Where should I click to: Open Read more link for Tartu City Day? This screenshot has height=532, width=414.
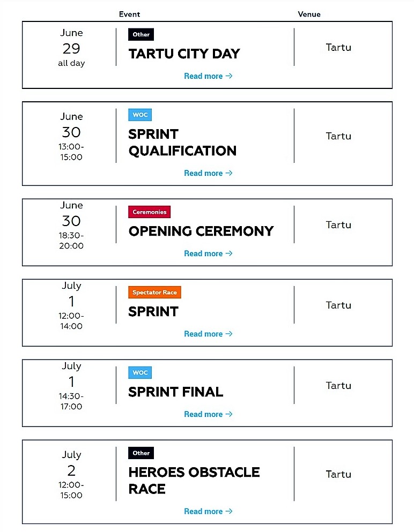click(x=208, y=76)
